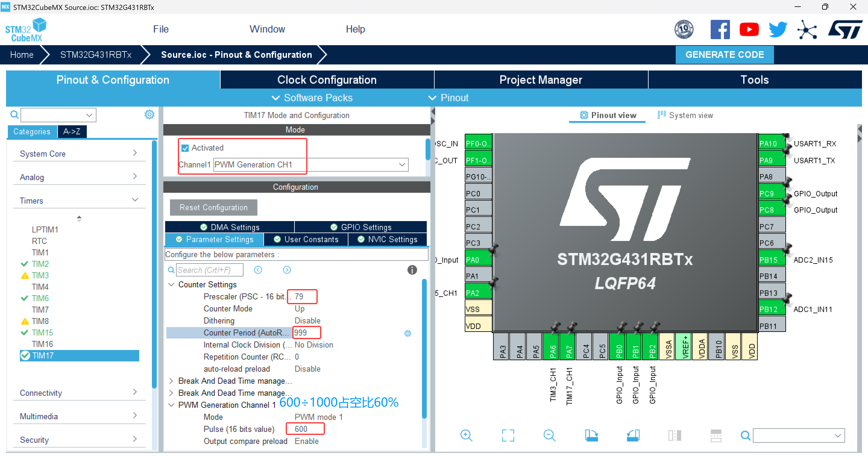This screenshot has width=868, height=459.
Task: Click the stacked rows icon in pinout toolbar
Action: tap(716, 435)
